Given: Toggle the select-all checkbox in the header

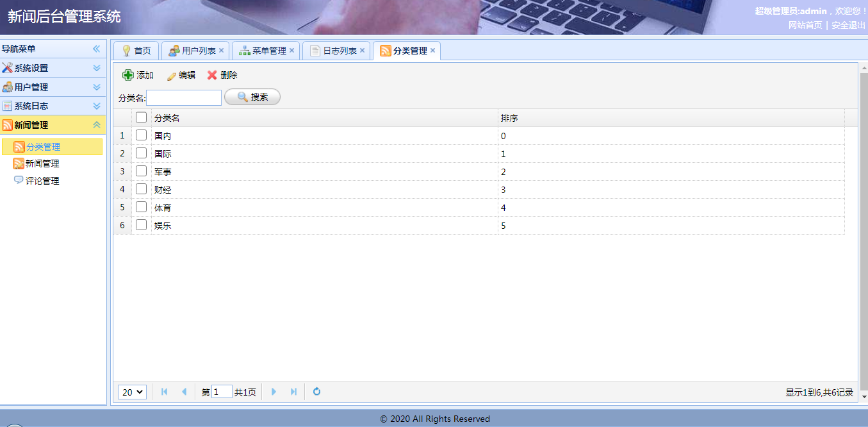Looking at the screenshot, I should coord(141,117).
